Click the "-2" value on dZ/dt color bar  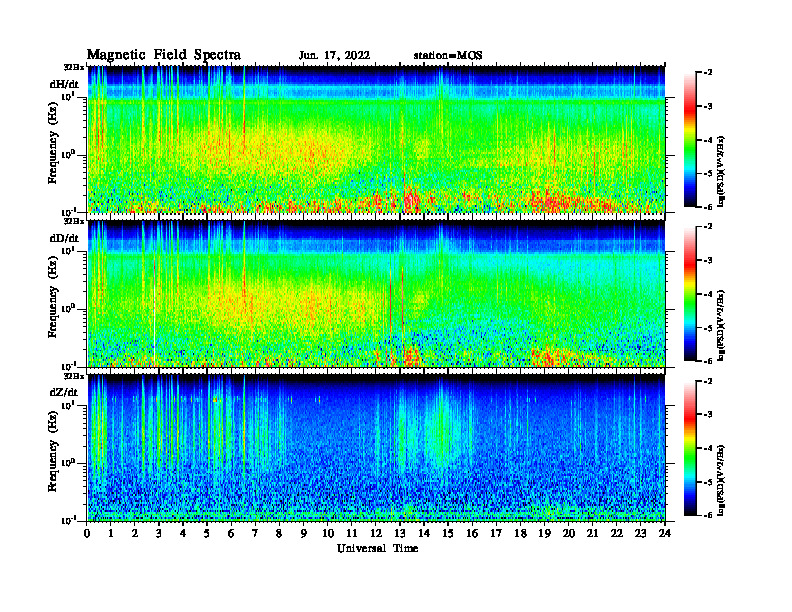pos(708,381)
